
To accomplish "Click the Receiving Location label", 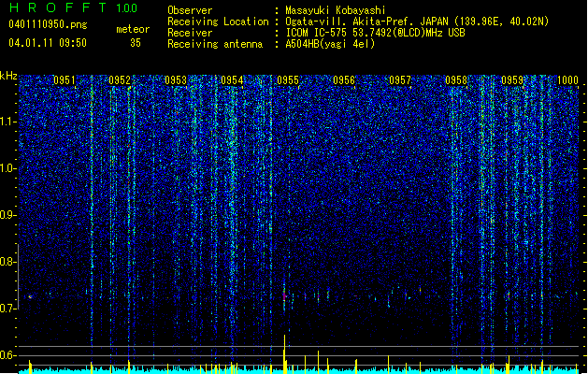I will coord(218,22).
